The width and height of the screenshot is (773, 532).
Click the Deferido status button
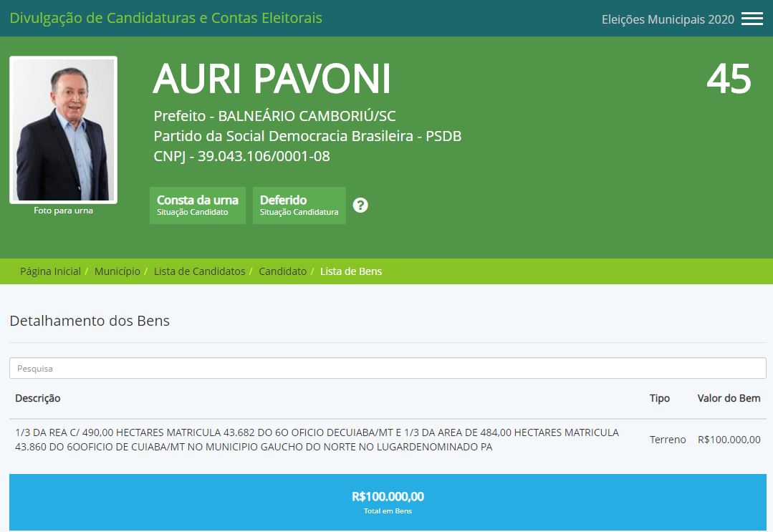pyautogui.click(x=299, y=205)
